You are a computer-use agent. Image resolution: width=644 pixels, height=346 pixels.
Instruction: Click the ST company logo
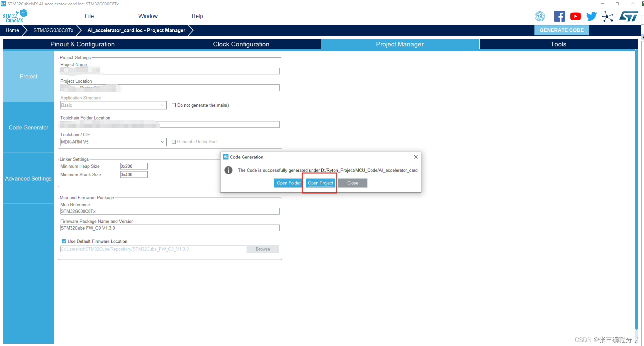pyautogui.click(x=628, y=16)
